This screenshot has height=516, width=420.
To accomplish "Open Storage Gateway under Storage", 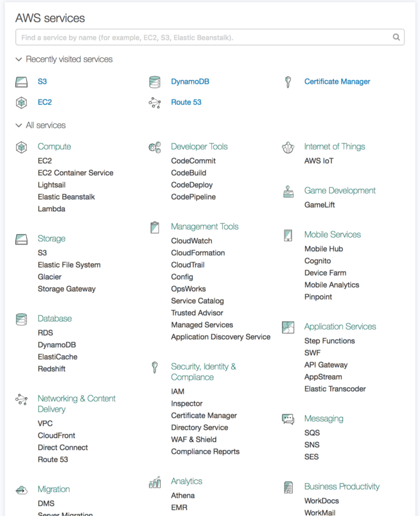I will (67, 289).
